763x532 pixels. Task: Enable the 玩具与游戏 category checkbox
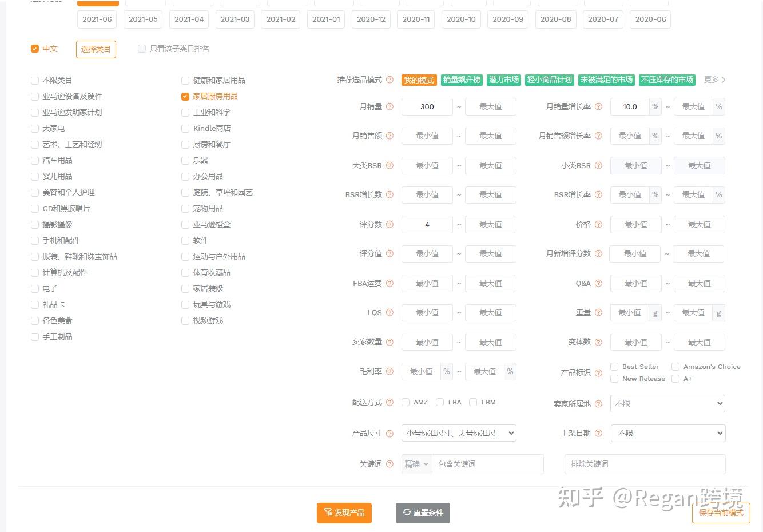point(185,304)
